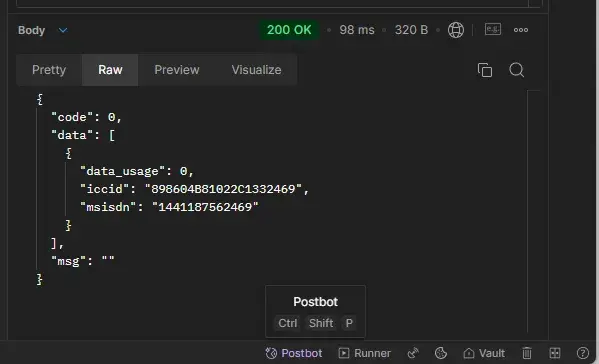
Task: Click the "data_usage": 0 line
Action: tap(137, 171)
